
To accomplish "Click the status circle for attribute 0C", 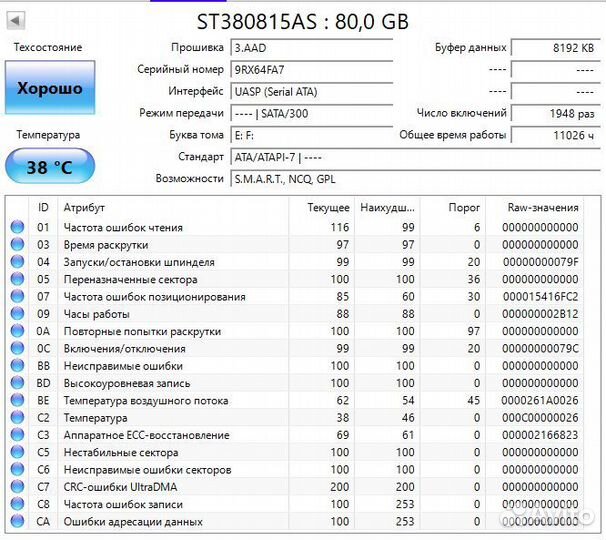I will point(17,348).
